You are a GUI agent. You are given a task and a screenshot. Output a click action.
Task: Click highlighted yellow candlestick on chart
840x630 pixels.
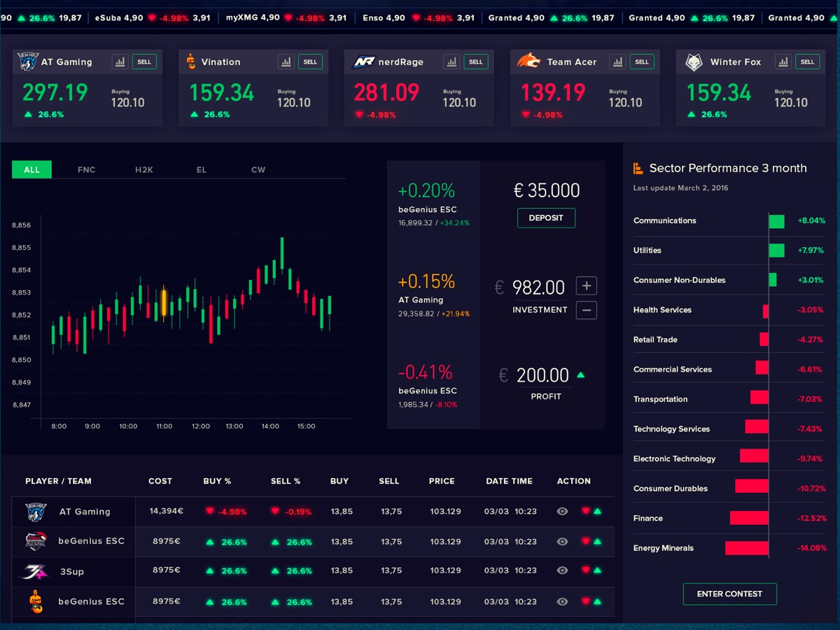click(164, 302)
